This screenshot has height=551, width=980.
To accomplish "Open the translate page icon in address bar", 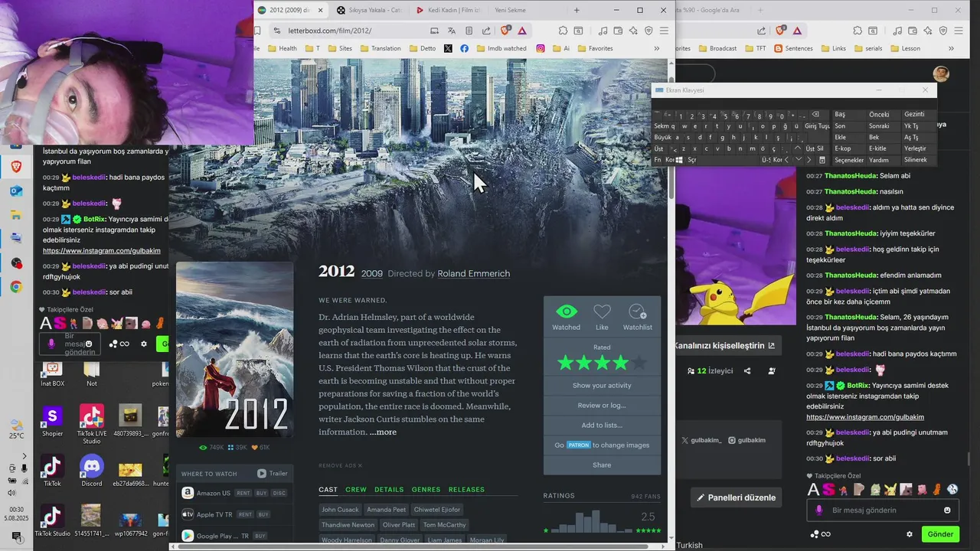I will [x=452, y=31].
